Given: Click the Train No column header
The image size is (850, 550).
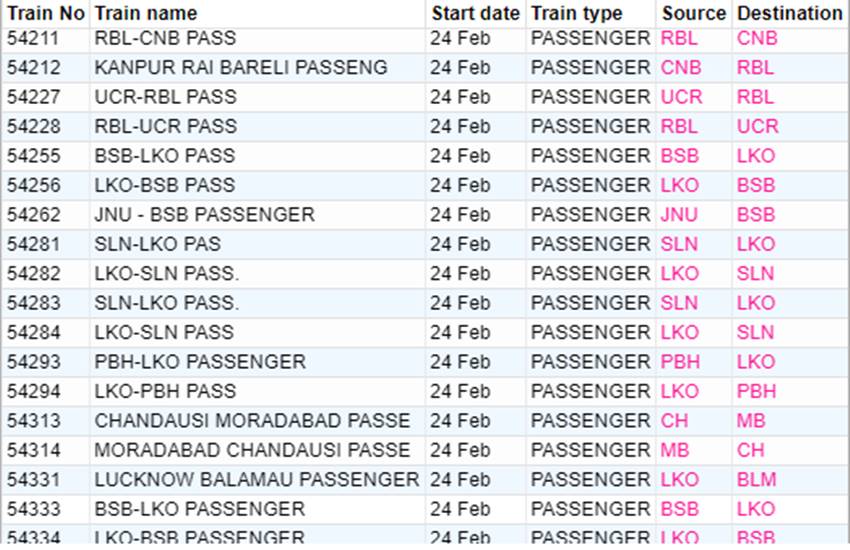Looking at the screenshot, I should point(46,13).
